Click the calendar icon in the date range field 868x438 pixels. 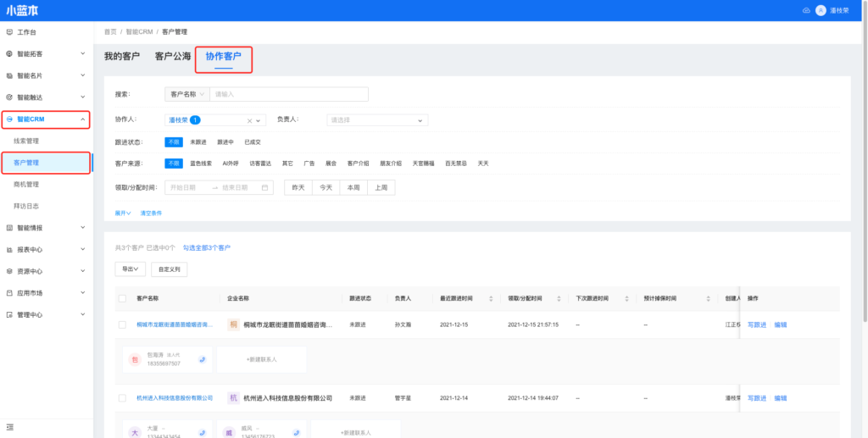click(264, 187)
